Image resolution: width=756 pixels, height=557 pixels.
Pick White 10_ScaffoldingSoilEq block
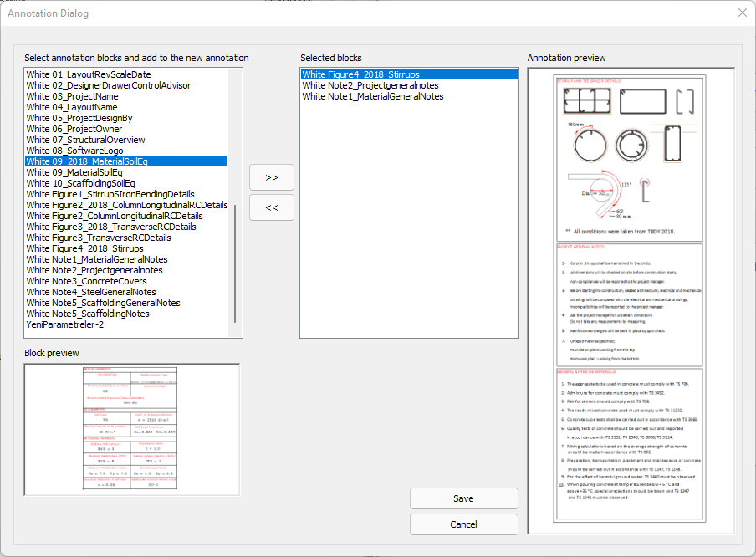80,183
